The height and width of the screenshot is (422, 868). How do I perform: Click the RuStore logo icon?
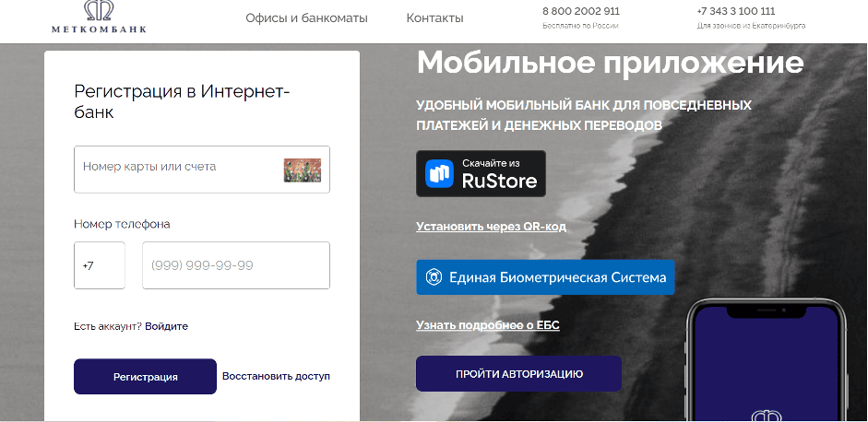(x=440, y=173)
